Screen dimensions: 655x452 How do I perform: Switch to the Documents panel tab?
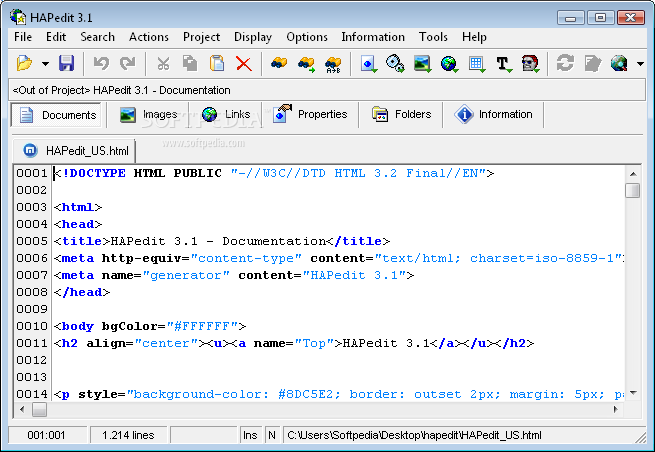[x=57, y=115]
